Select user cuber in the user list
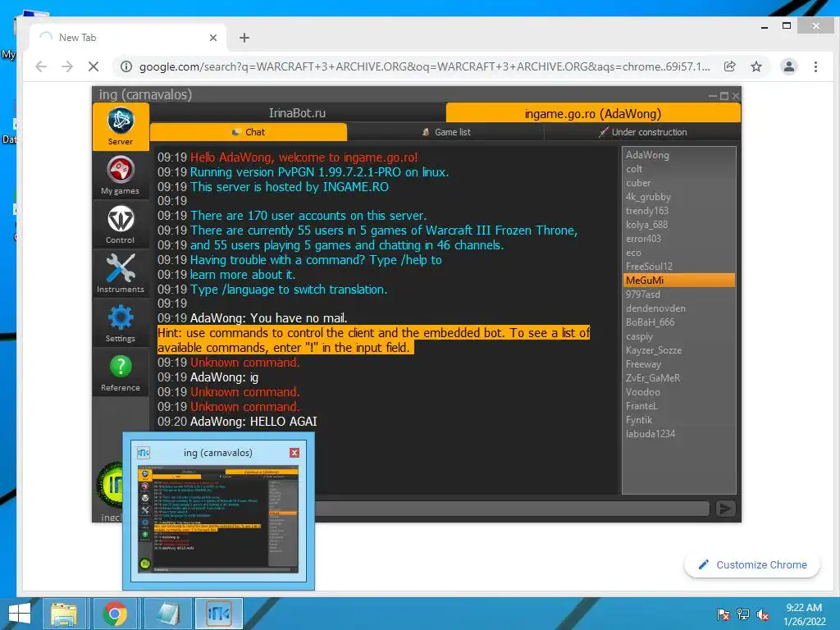The height and width of the screenshot is (630, 840). 679,183
